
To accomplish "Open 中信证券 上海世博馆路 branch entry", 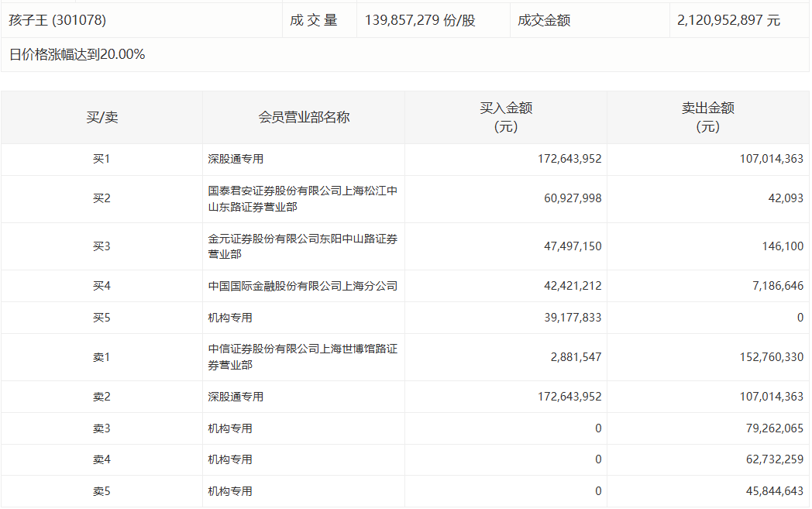I will pos(302,357).
